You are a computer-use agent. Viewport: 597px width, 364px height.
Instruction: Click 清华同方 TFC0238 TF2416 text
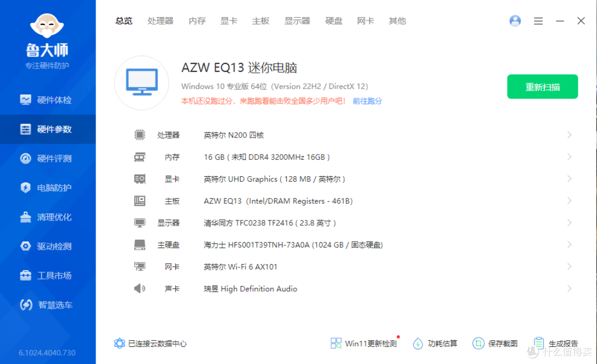point(270,223)
